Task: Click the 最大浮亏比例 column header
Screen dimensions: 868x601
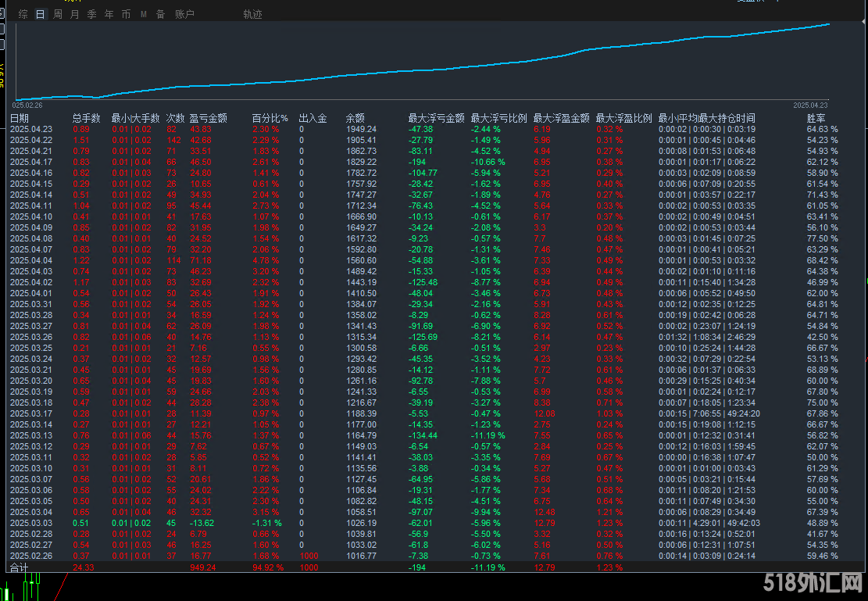Action: pos(498,118)
